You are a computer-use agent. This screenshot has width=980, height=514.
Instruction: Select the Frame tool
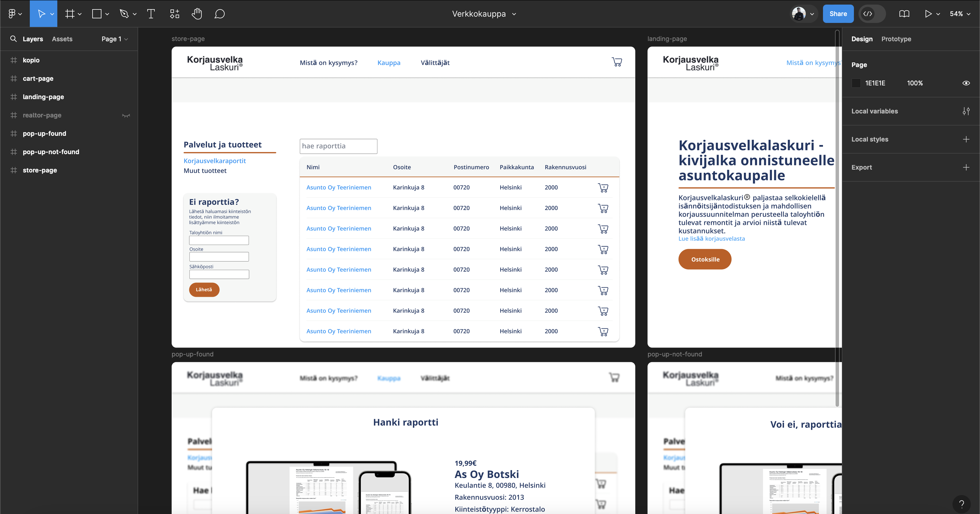(70, 14)
